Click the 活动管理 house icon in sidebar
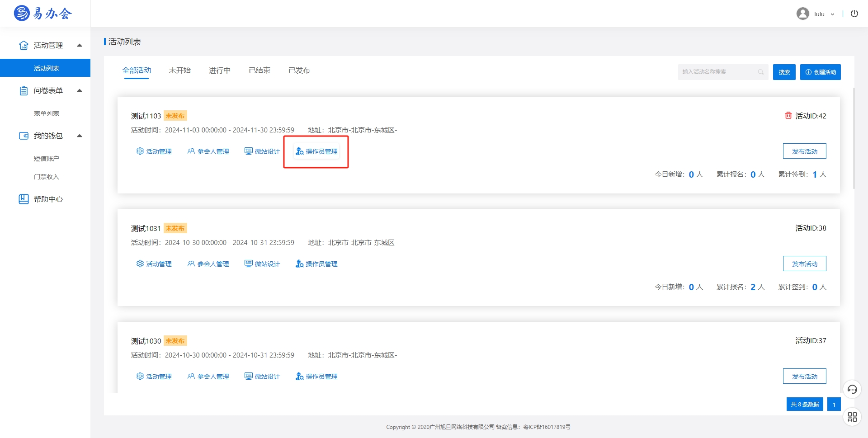The width and height of the screenshot is (868, 438). click(x=24, y=45)
